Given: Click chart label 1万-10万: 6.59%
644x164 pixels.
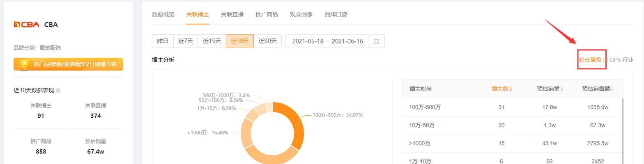Looking at the screenshot, I should click(216, 108).
